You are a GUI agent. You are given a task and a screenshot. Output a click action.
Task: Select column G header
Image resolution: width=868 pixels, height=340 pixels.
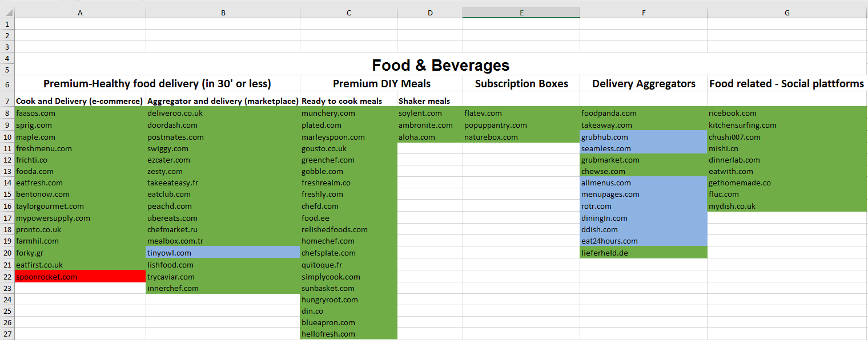(787, 13)
